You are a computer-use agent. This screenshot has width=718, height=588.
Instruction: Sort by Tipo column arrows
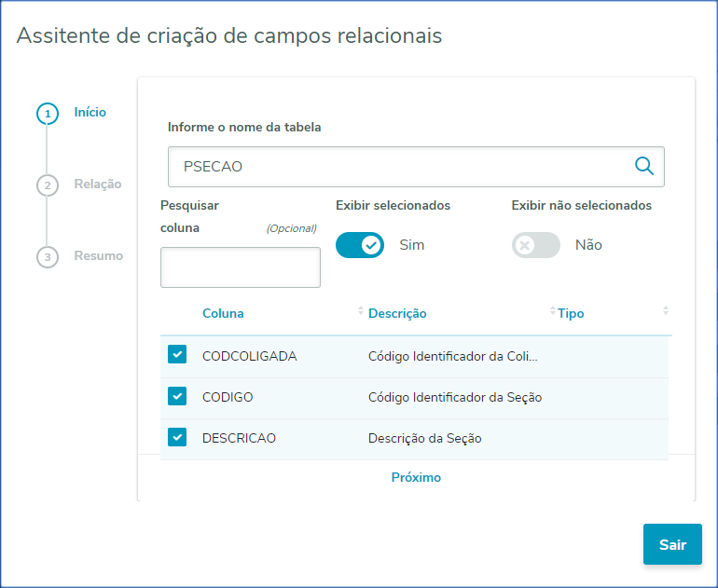point(666,312)
